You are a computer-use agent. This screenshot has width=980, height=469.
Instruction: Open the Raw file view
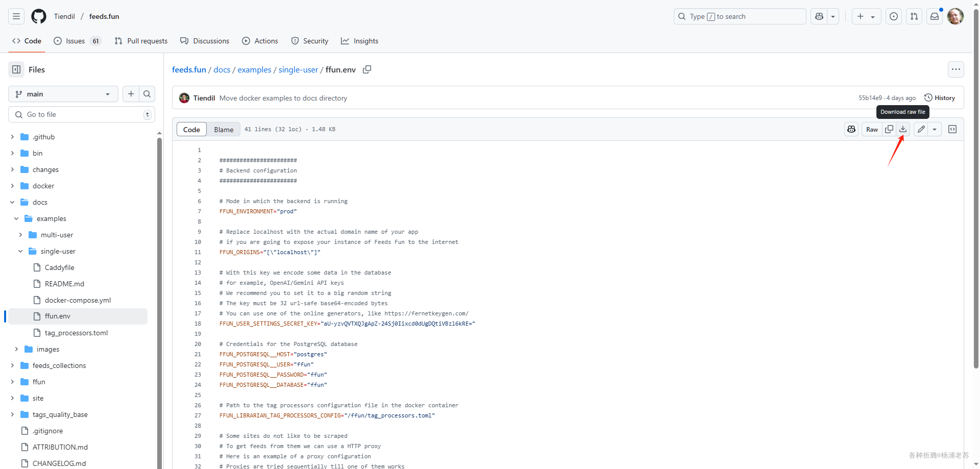872,129
